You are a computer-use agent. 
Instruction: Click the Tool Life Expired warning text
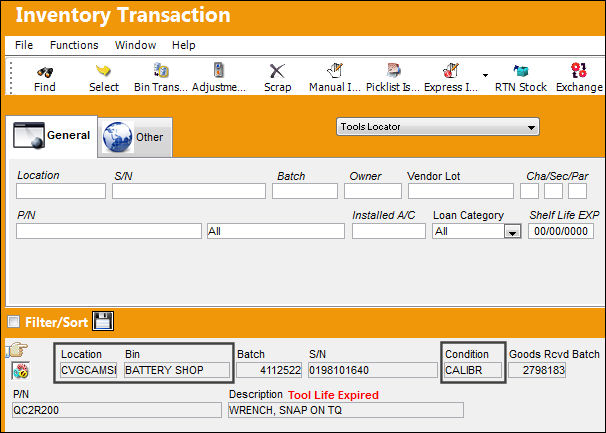333,395
